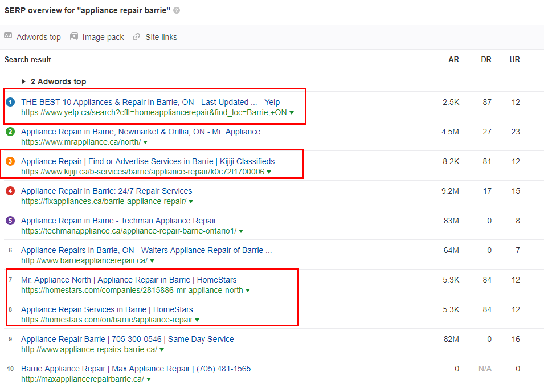The height and width of the screenshot is (392, 544).
Task: Click the 82M AR value in row 9
Action: 451,339
